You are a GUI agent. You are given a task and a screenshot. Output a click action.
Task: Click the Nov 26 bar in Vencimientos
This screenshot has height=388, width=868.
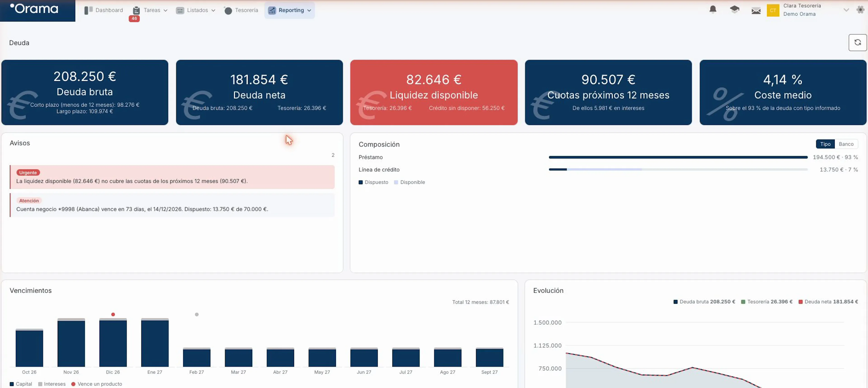[x=71, y=342]
